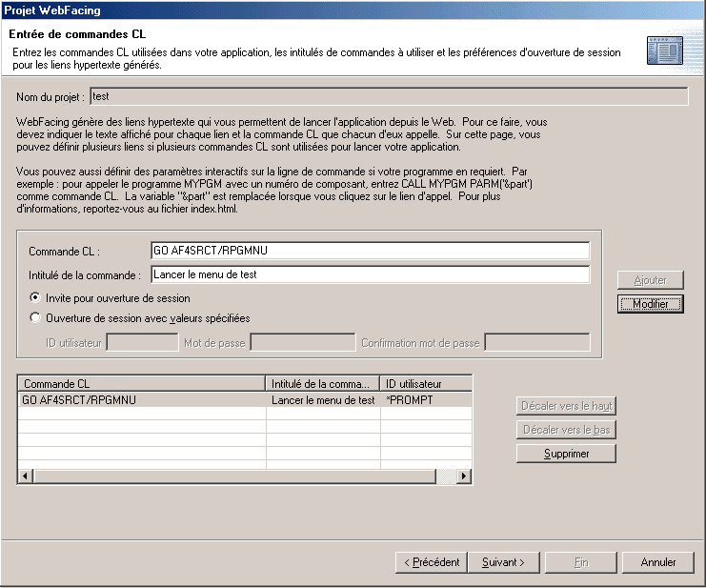
Task: Cancel the wizard with Annuler
Action: (657, 562)
